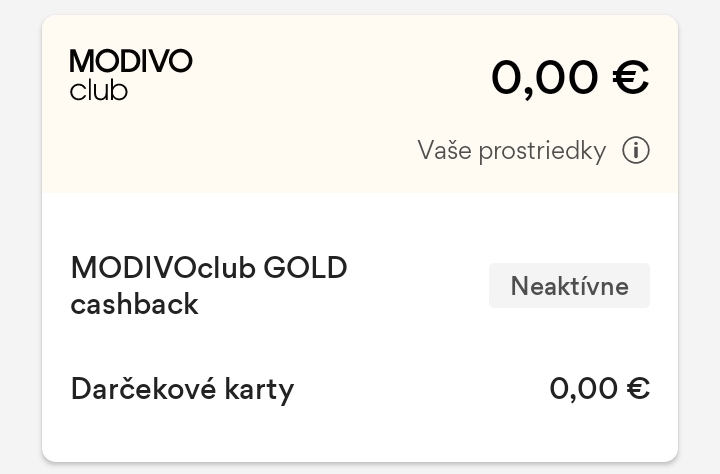This screenshot has height=474, width=720.
Task: Click the MODIVO club logo
Action: pos(131,75)
